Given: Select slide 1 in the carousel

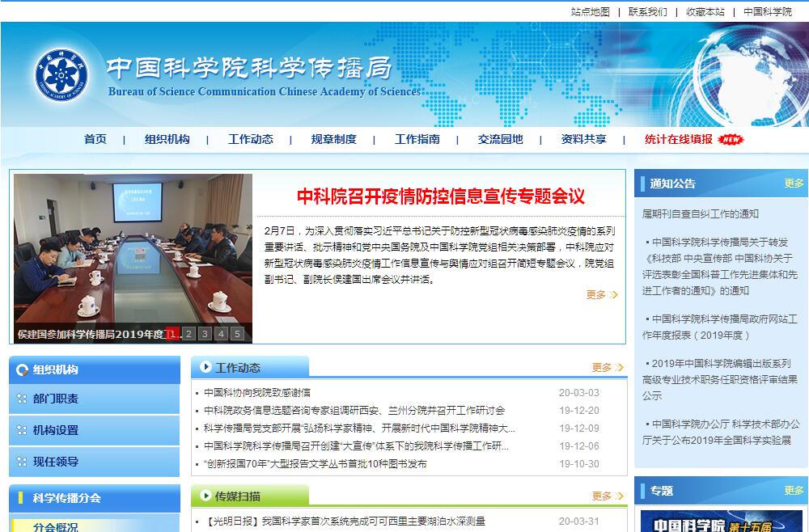Looking at the screenshot, I should click(173, 334).
